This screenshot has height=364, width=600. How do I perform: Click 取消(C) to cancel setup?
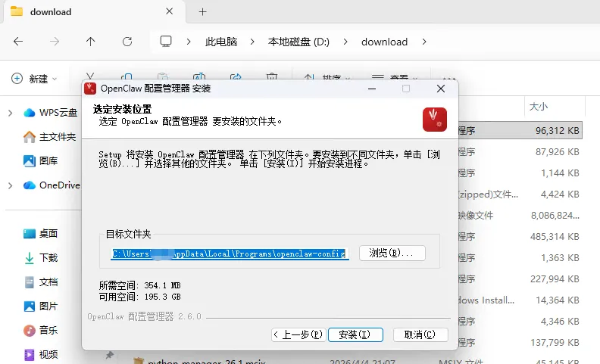click(420, 334)
